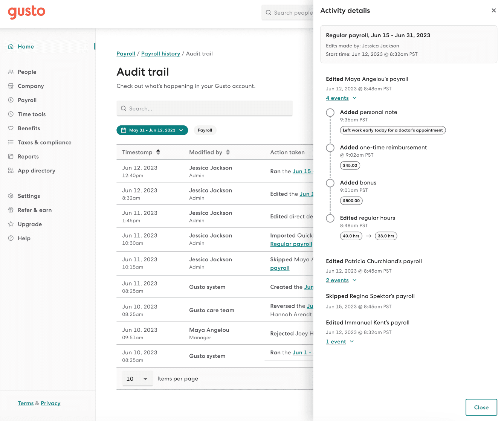The image size is (504, 421).
Task: Click the Refer & earn gift icon
Action: click(11, 210)
